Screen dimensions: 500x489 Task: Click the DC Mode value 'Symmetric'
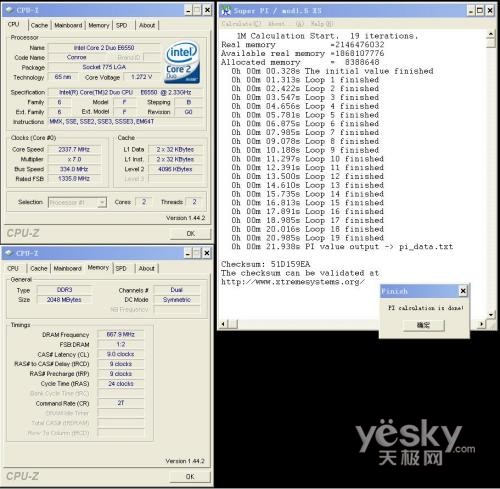(x=177, y=300)
